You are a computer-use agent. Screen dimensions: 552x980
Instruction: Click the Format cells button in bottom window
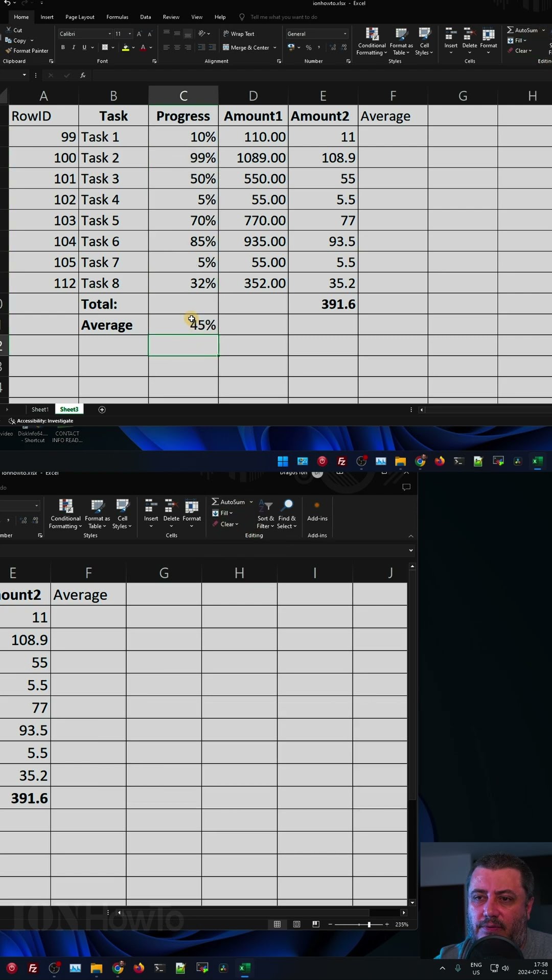(192, 514)
